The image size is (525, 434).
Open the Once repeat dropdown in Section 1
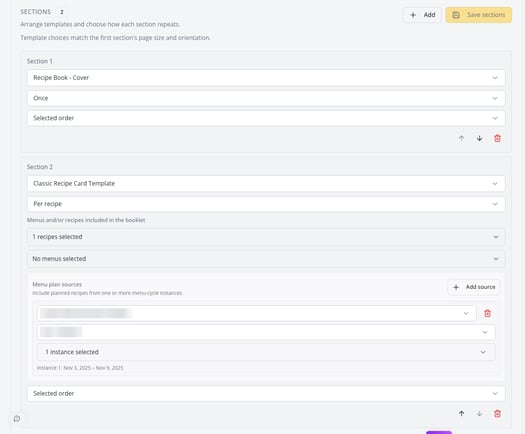click(266, 98)
